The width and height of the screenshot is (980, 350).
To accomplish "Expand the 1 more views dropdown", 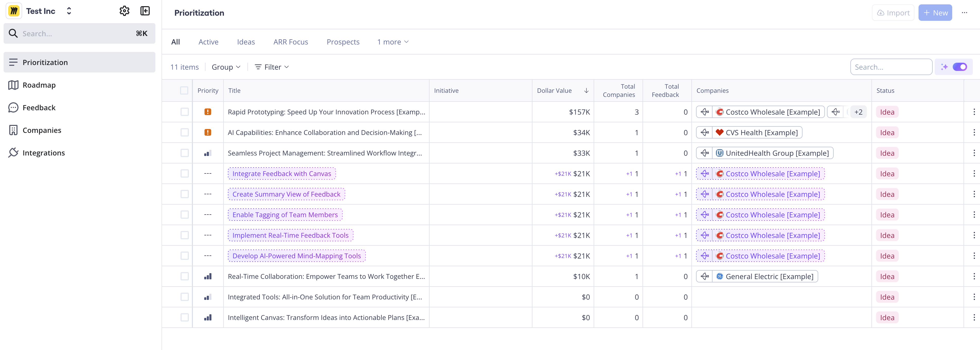I will pyautogui.click(x=393, y=42).
